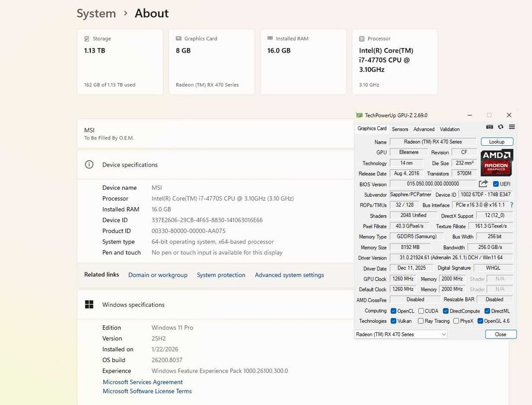
Task: Switch to the Sensors tab
Action: click(400, 129)
